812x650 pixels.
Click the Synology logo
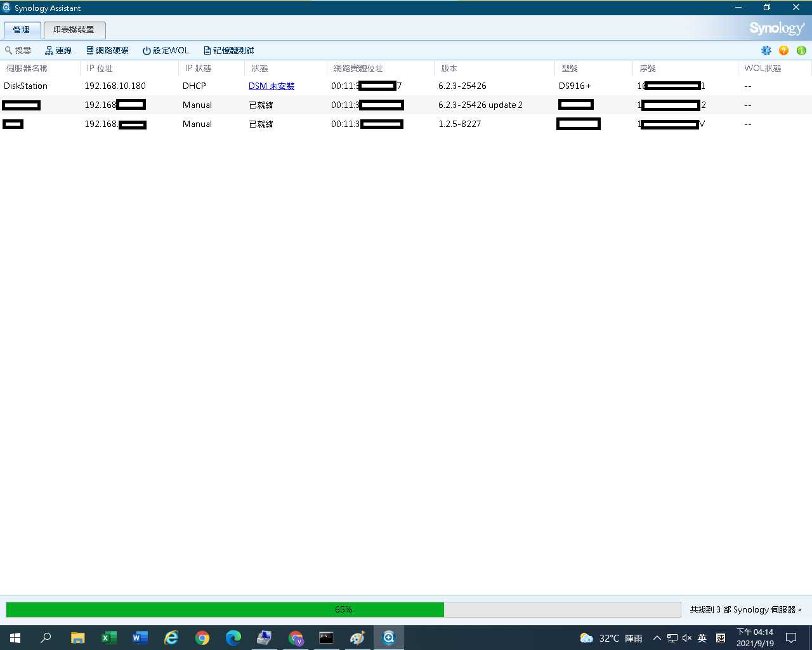coord(776,29)
